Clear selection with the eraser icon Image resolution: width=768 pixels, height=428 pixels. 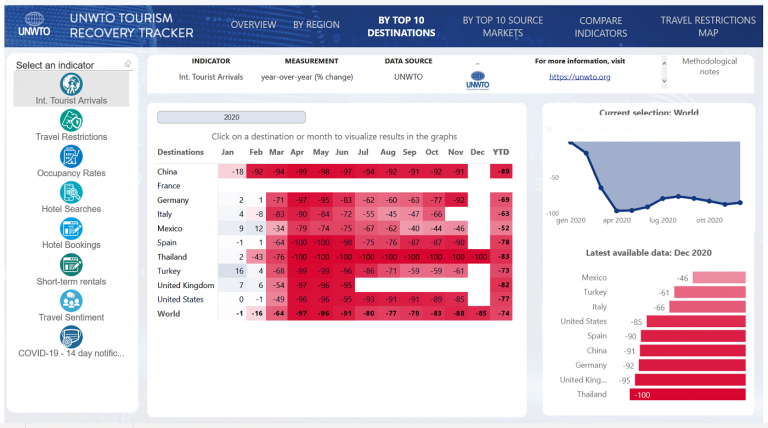pos(127,64)
